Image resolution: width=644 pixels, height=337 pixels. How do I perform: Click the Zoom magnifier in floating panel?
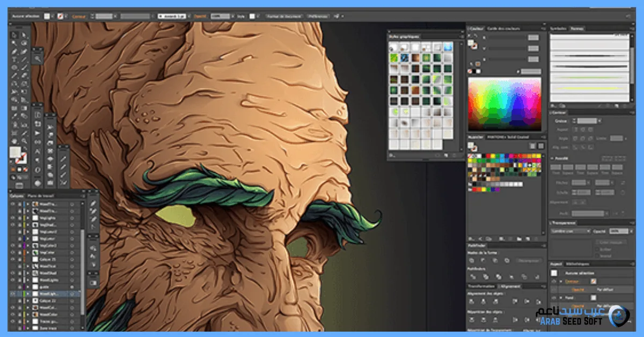point(38,58)
